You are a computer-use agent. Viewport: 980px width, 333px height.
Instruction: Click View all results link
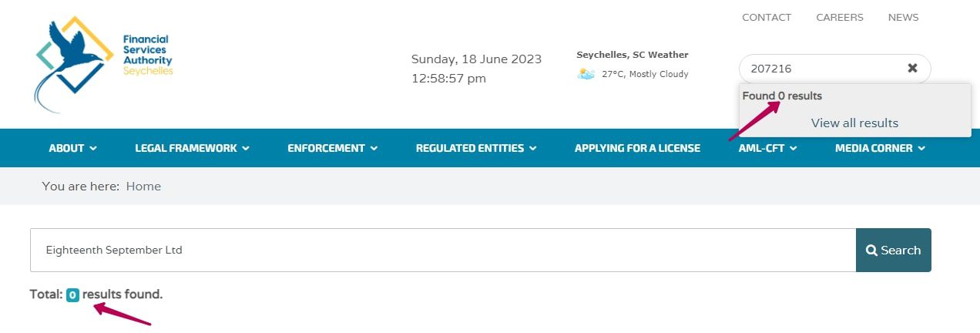854,123
